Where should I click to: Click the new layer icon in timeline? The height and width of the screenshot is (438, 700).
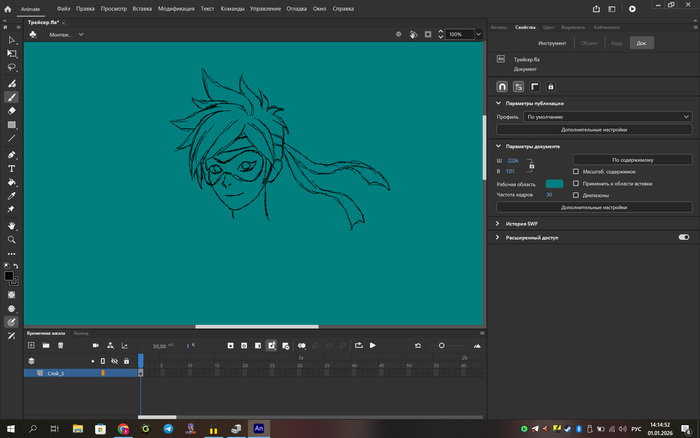31,345
